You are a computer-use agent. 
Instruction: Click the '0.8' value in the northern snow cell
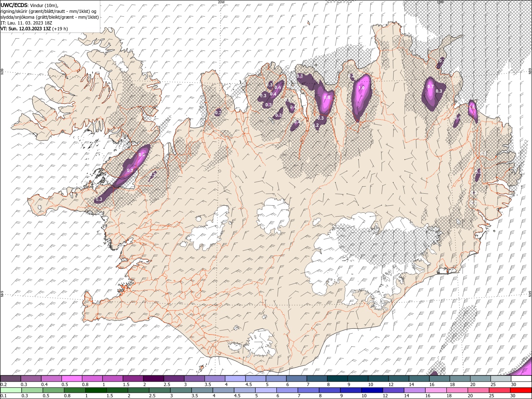[x=327, y=97]
